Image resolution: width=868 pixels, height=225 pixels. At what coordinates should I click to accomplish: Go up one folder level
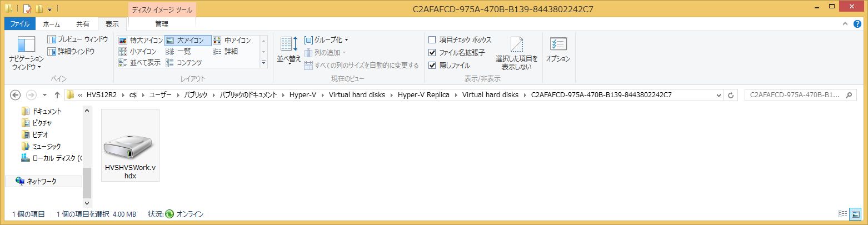(x=57, y=94)
